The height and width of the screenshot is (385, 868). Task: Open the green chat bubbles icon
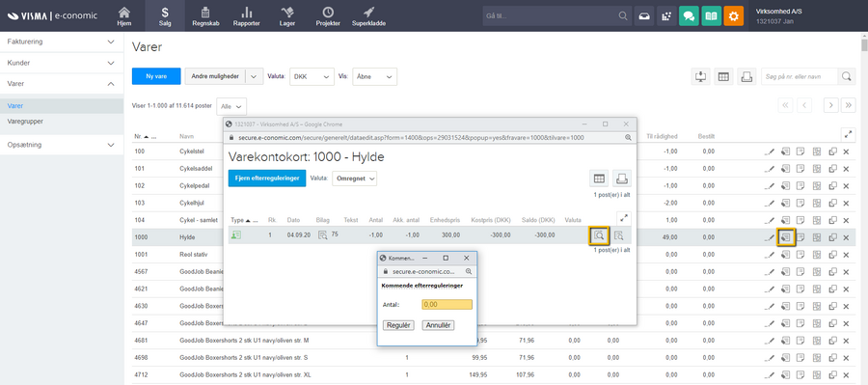tap(689, 16)
